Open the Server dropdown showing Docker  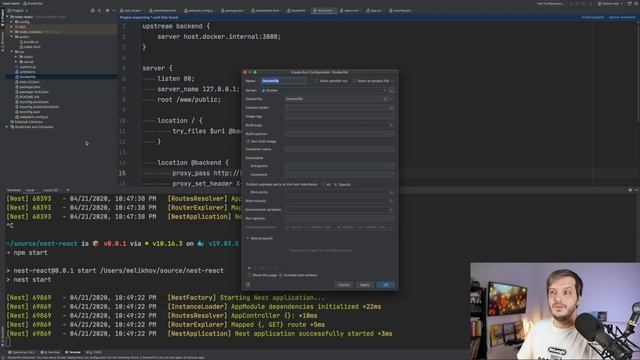point(323,90)
